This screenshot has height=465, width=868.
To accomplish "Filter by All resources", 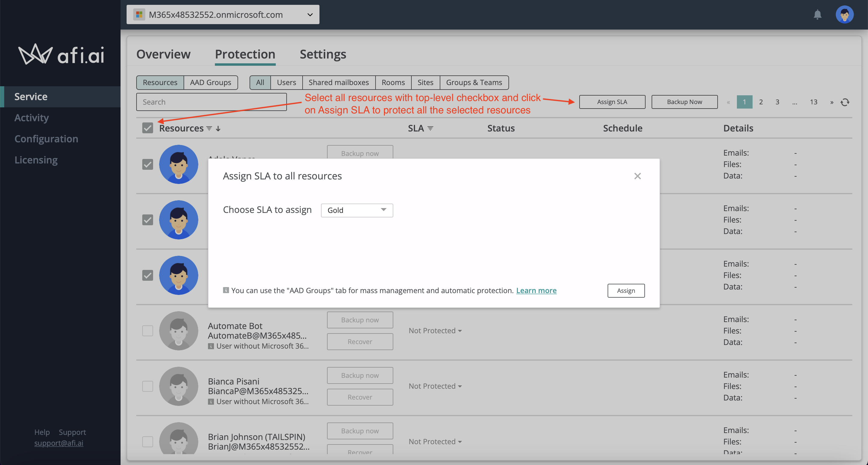I will click(260, 82).
